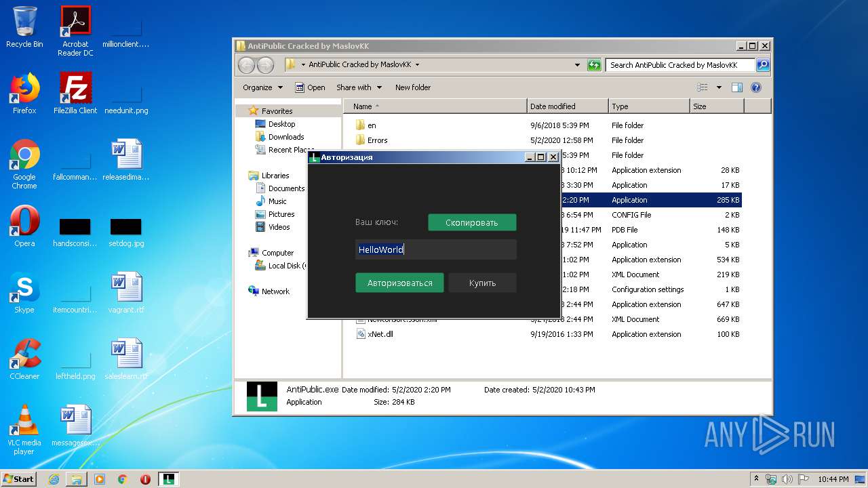Change view using the views icon
This screenshot has height=488, width=868.
point(703,87)
